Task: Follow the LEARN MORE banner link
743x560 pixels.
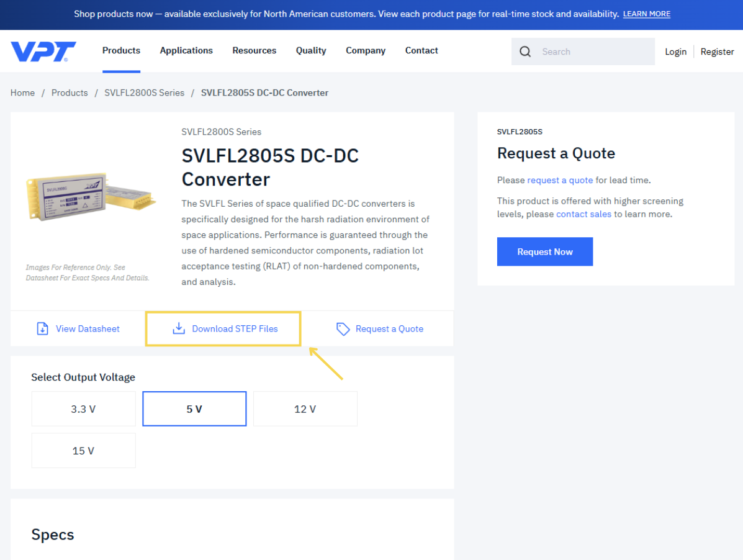Action: tap(646, 14)
